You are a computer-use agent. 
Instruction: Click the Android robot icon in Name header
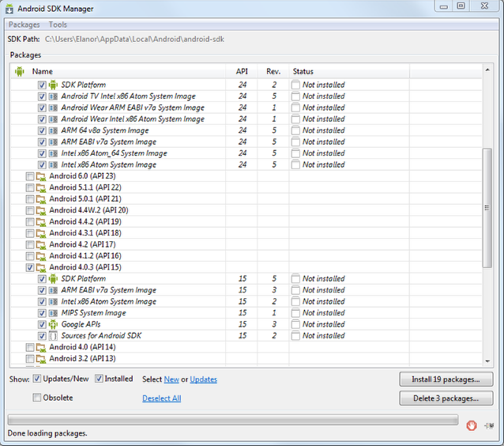pos(19,71)
